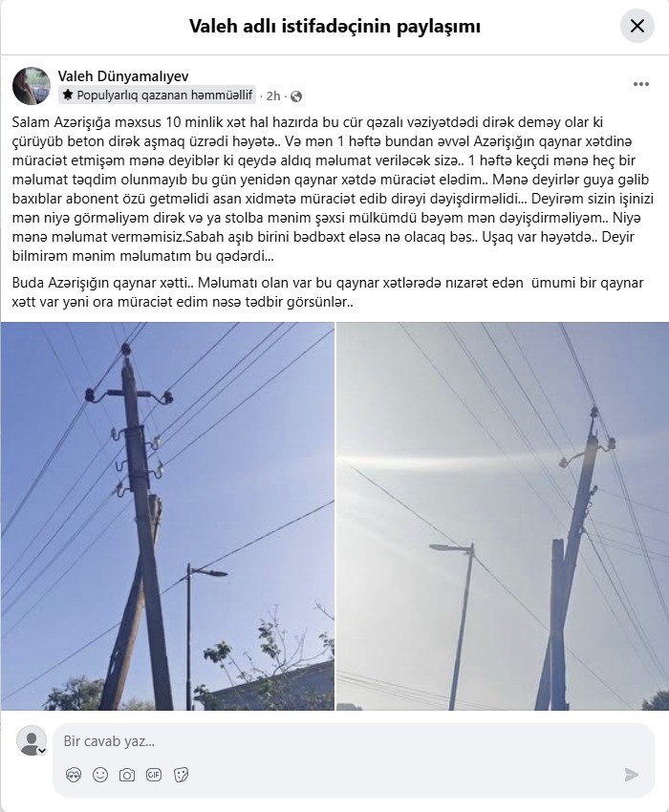The image size is (669, 812).
Task: Open the right leaning pole photo
Action: tap(503, 516)
